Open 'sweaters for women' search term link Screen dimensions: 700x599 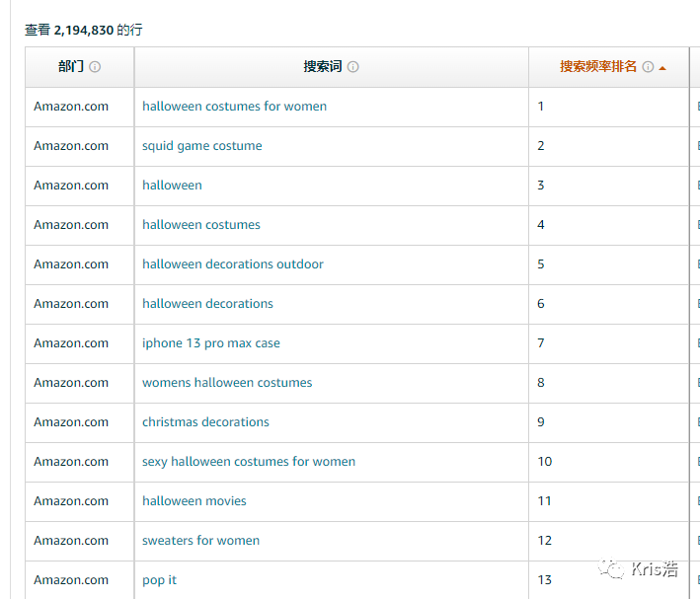click(x=200, y=541)
